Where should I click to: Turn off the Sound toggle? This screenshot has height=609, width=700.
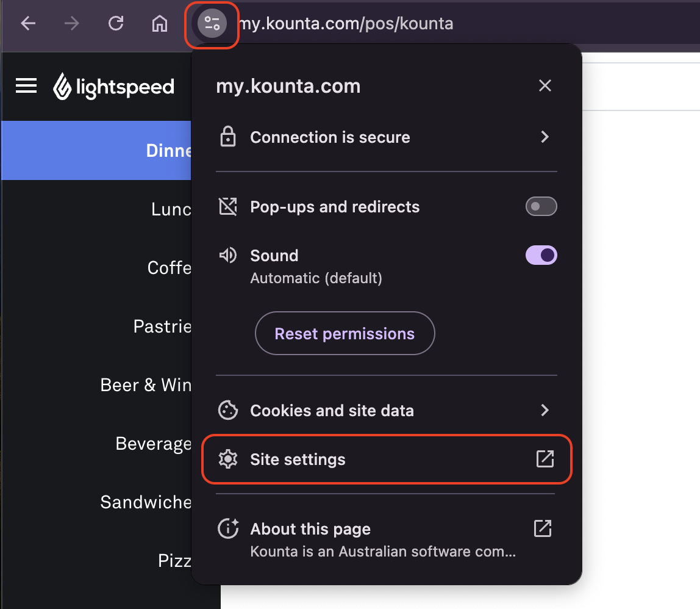[541, 255]
